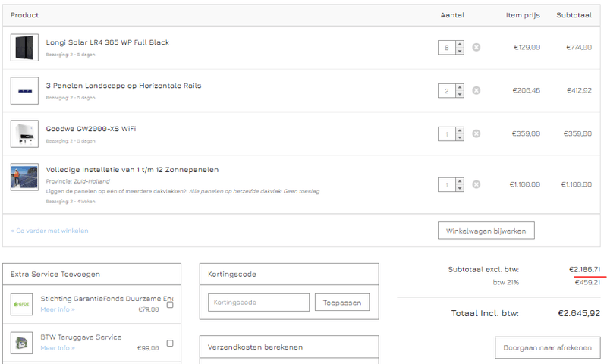Open Longi Solar panel product thumbnail
This screenshot has height=364, width=607.
tap(24, 48)
